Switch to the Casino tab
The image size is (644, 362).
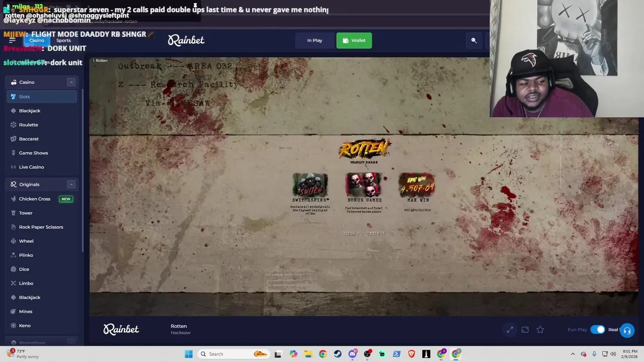click(36, 40)
